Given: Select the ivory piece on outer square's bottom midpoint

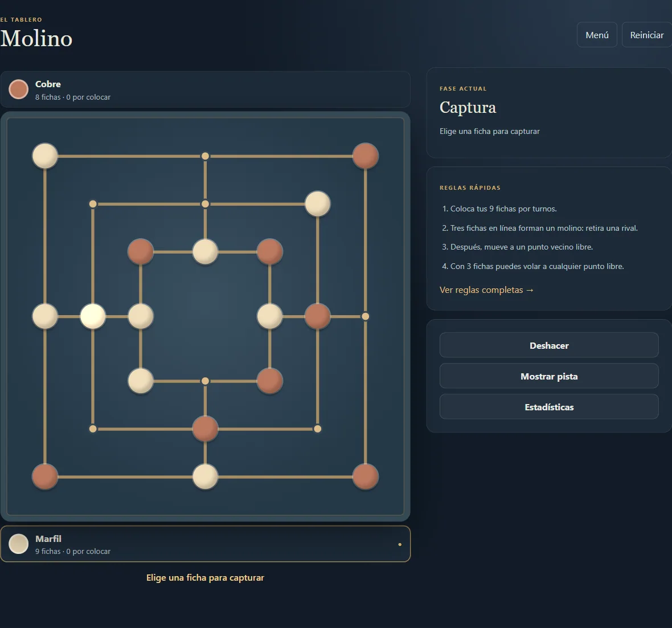Looking at the screenshot, I should coord(205,476).
